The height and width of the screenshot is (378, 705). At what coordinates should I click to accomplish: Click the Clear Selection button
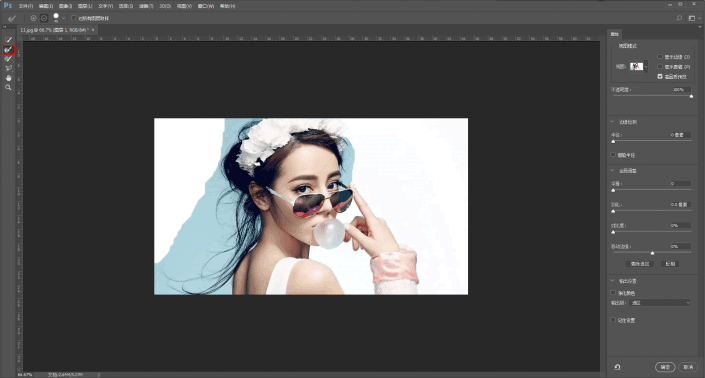640,264
